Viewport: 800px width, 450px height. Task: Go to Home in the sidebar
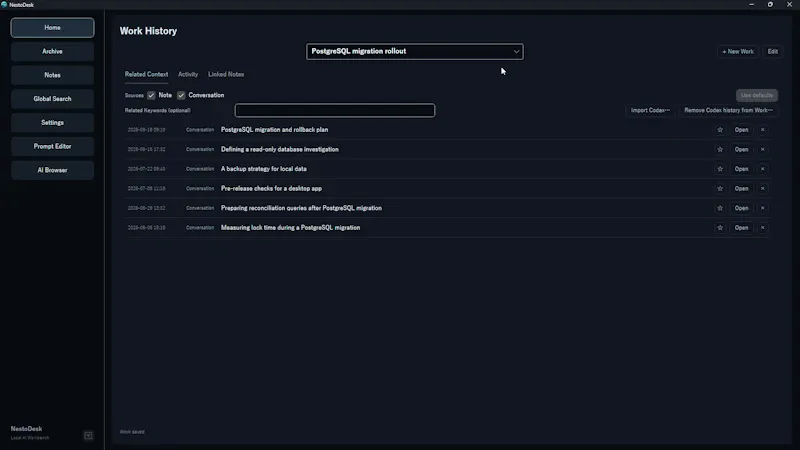pos(53,28)
